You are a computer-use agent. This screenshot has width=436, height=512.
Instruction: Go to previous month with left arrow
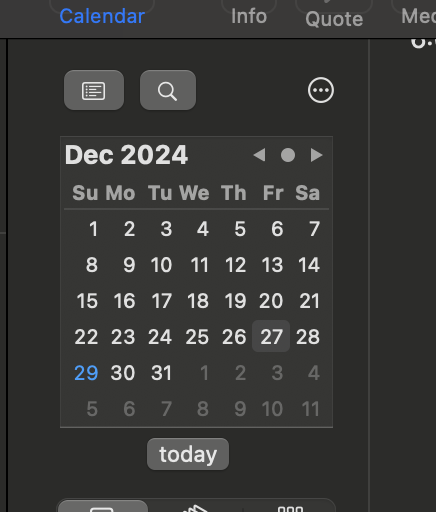click(x=259, y=155)
